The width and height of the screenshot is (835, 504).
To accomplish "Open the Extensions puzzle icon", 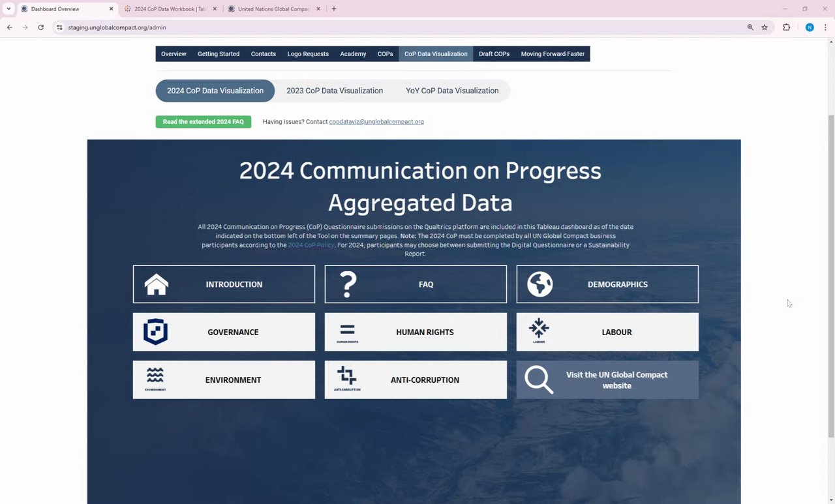I will coord(786,27).
